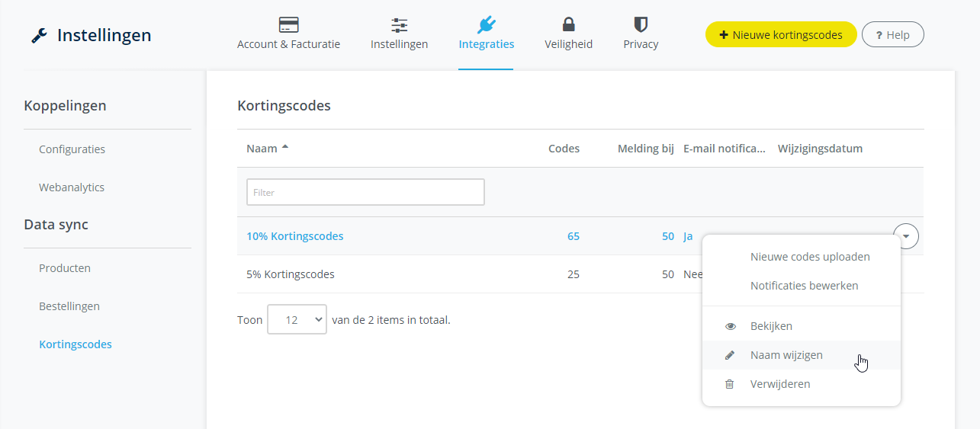Screen dimensions: 980x429
Task: Click the Integraties plug icon
Action: (486, 24)
